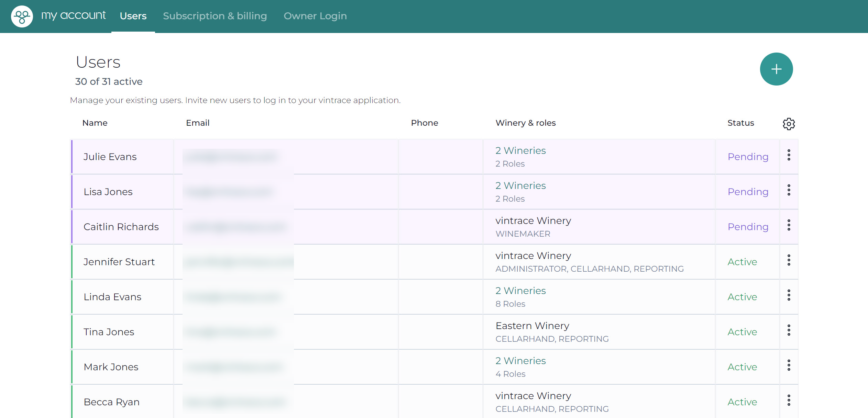Click the Phone column header
Screen dimensions: 868x418
[x=425, y=123]
